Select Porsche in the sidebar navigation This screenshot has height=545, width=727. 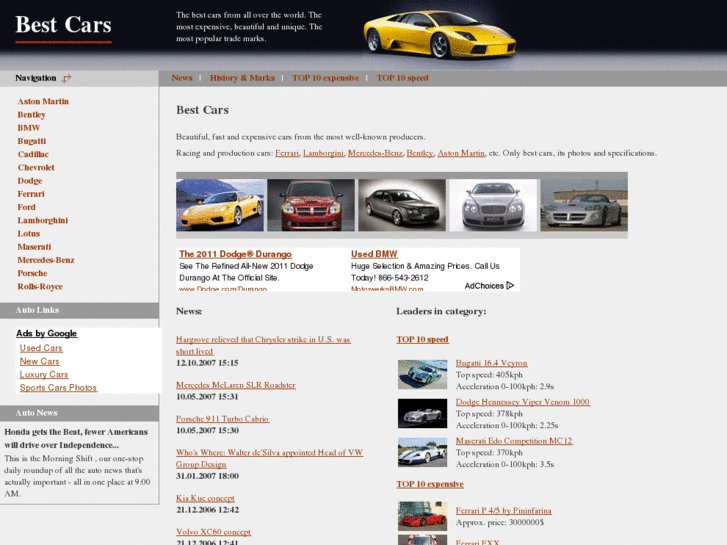tap(32, 273)
